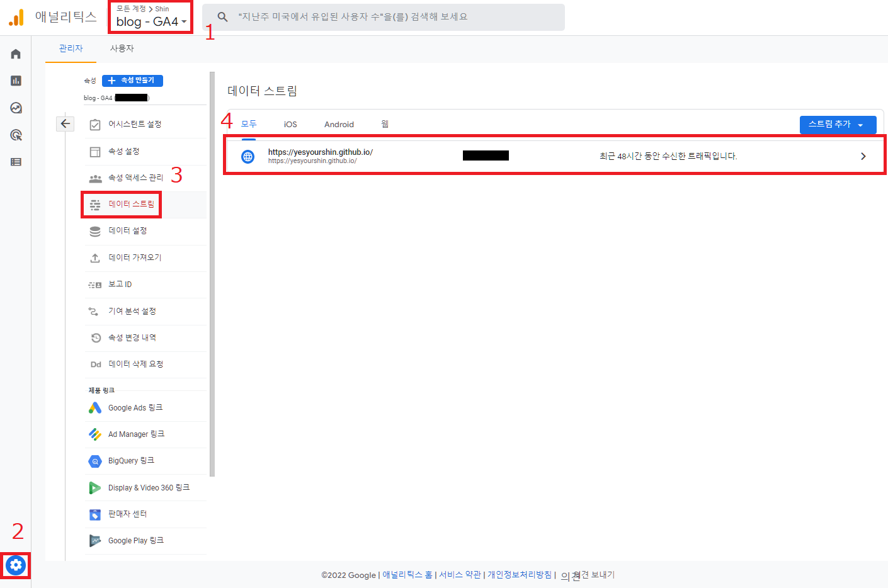Screen dimensions: 888x588
Task: Open the 개인정보처리방침 footer link
Action: pyautogui.click(x=520, y=575)
